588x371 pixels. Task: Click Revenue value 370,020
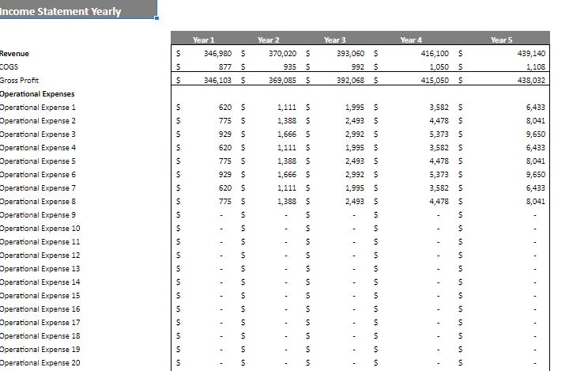click(282, 54)
